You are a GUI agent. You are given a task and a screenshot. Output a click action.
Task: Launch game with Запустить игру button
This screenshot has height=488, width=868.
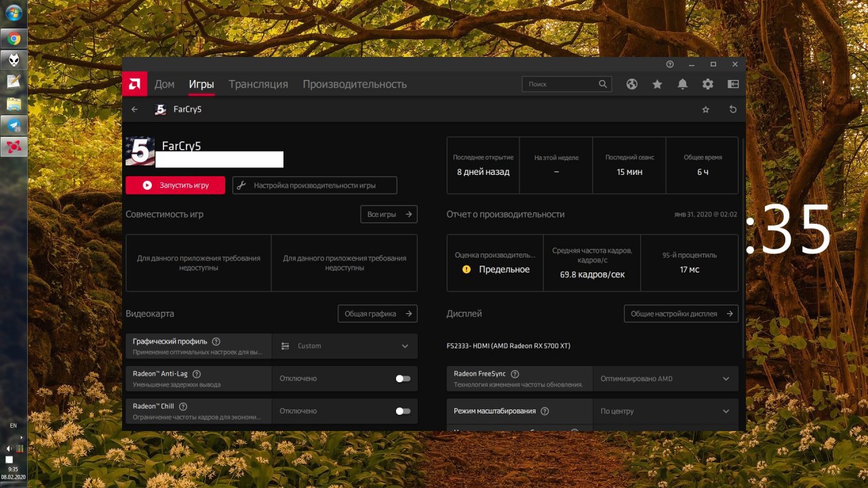click(175, 185)
